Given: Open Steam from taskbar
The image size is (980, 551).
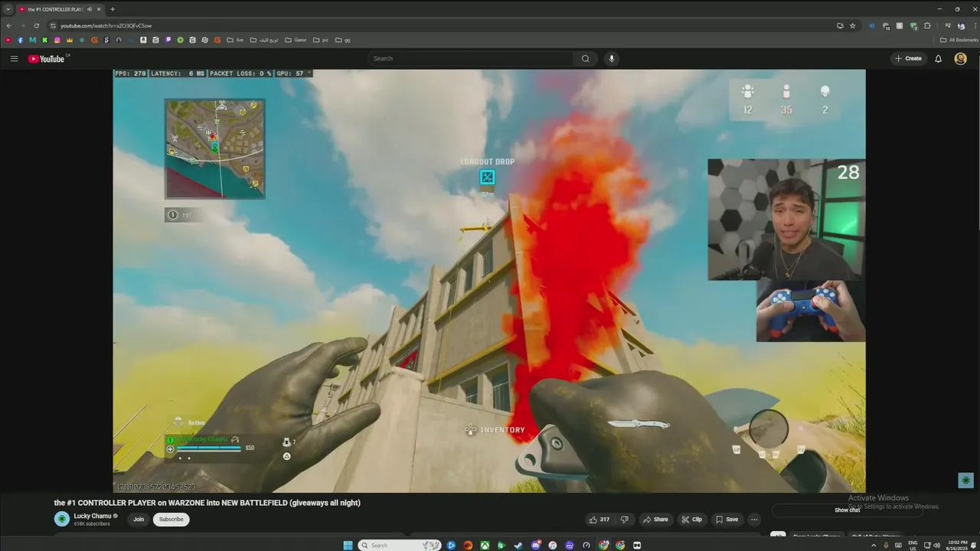Looking at the screenshot, I should click(518, 545).
